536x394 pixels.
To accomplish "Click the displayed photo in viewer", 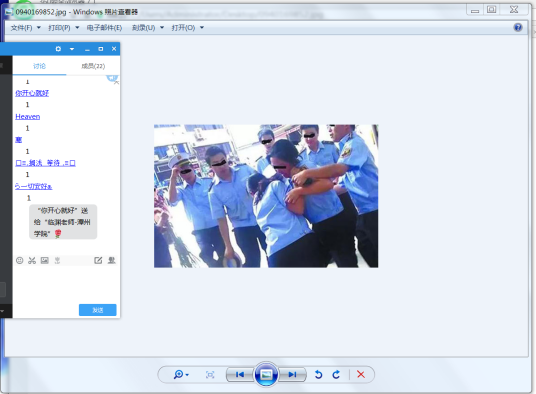I will 266,196.
